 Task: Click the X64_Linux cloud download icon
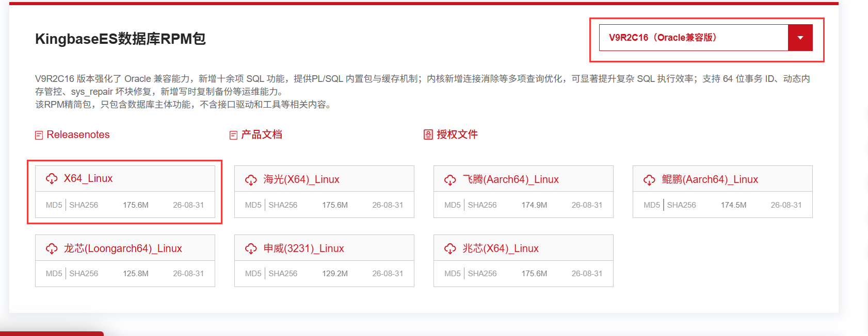(52, 179)
